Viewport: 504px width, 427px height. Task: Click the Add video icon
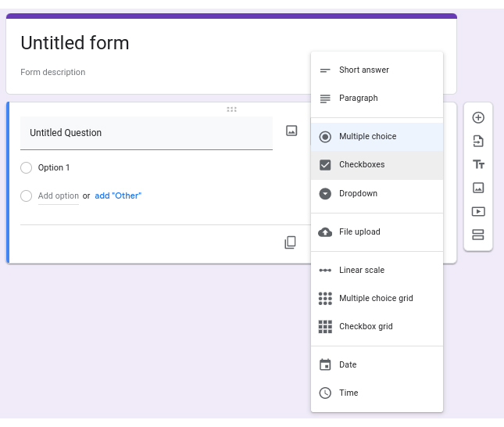[478, 211]
